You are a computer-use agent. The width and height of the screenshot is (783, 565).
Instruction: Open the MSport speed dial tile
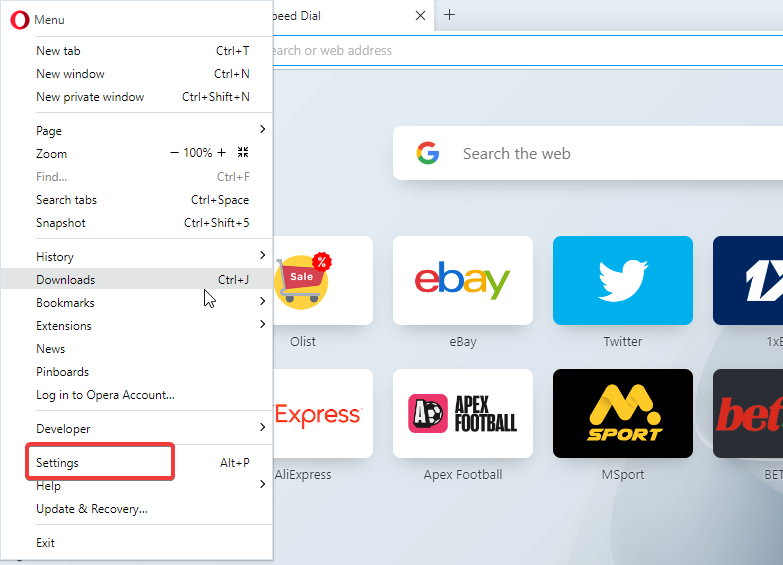623,413
